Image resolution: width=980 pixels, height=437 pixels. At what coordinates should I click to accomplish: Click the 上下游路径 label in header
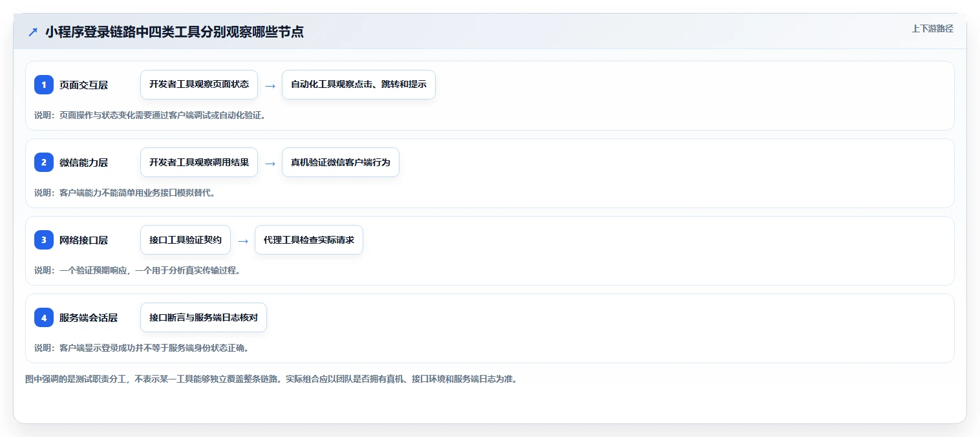tap(932, 28)
